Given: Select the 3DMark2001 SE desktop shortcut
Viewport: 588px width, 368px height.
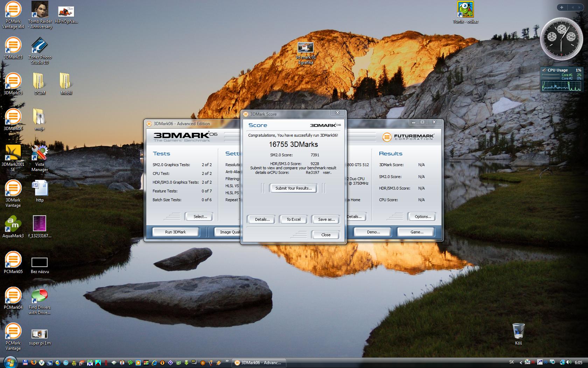Looking at the screenshot, I should (x=13, y=158).
